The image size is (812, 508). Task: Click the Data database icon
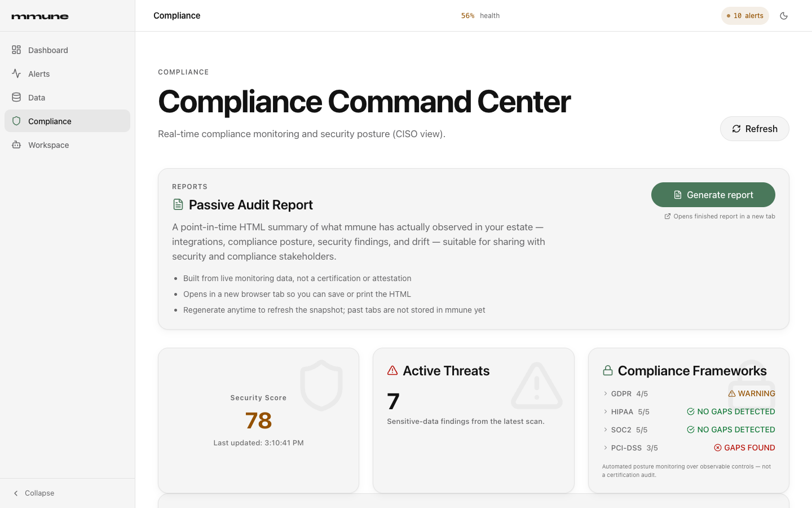coord(16,97)
